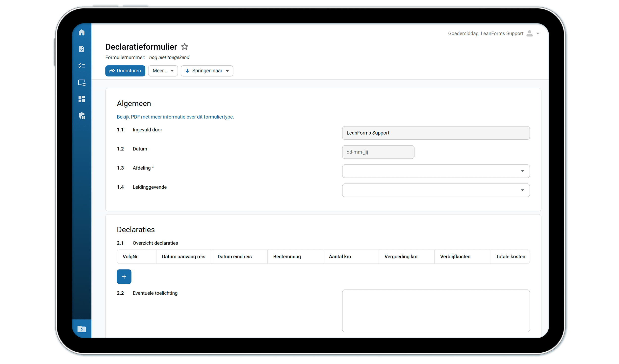This screenshot has width=619, height=364.
Task: Open the PDF information link
Action: (x=175, y=117)
